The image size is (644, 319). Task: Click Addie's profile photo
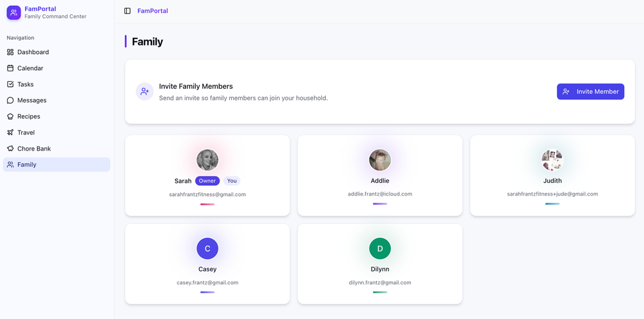click(x=380, y=160)
